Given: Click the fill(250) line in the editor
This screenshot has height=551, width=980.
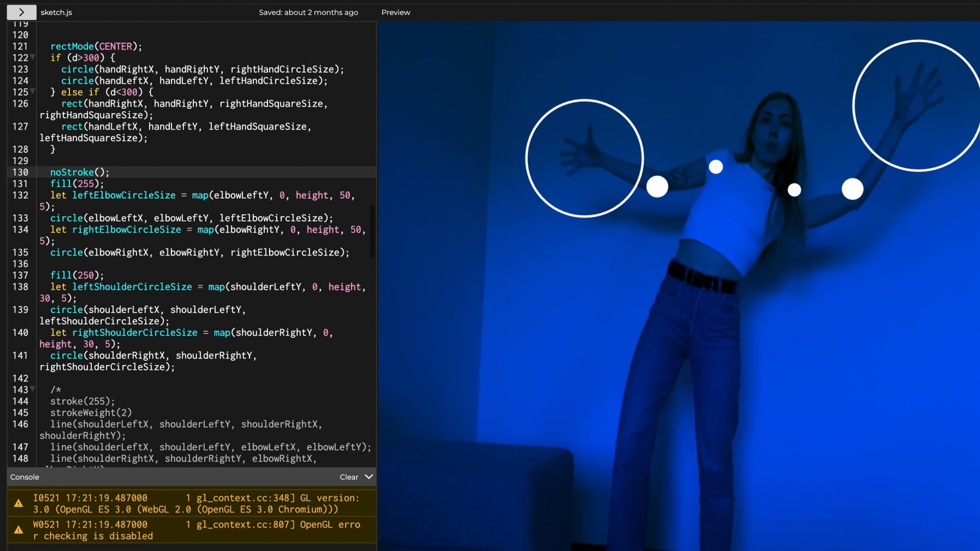Looking at the screenshot, I should (77, 275).
